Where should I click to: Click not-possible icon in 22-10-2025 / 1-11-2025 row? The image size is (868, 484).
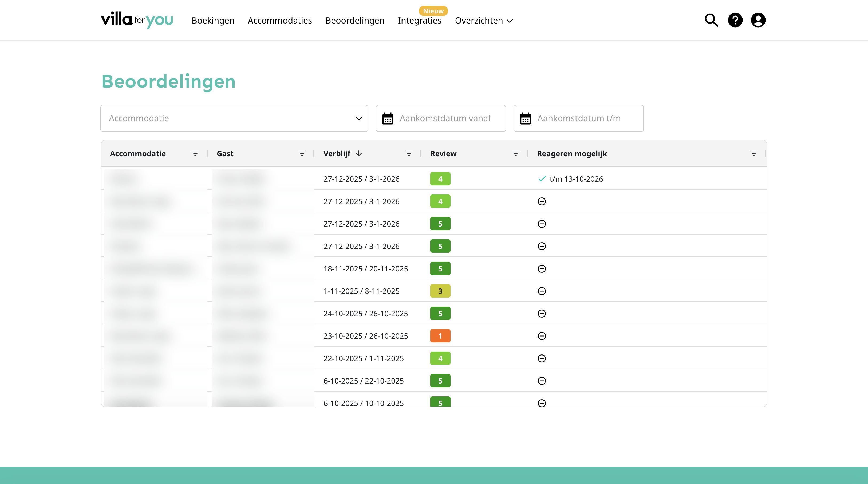pyautogui.click(x=542, y=358)
